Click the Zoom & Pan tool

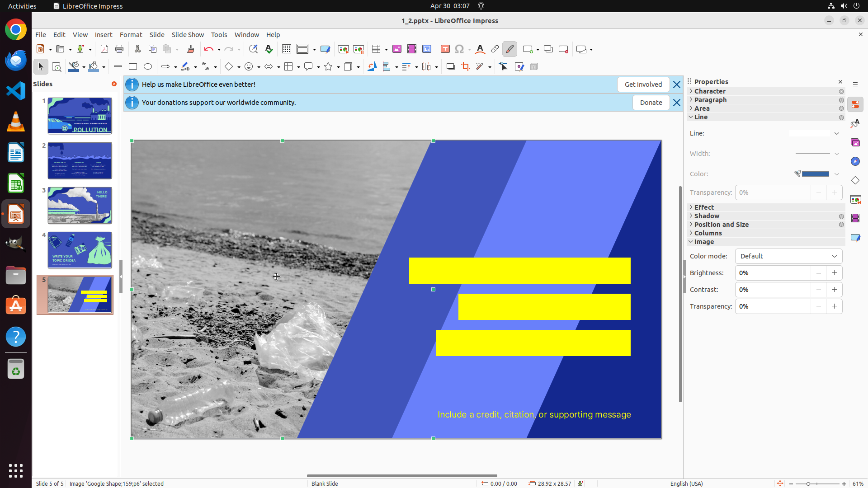click(x=57, y=67)
